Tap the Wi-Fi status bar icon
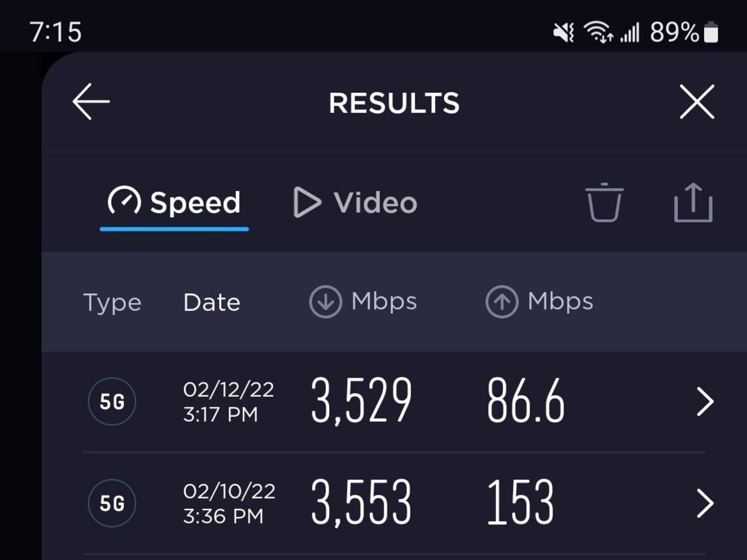Viewport: 747px width, 560px height. point(598,33)
